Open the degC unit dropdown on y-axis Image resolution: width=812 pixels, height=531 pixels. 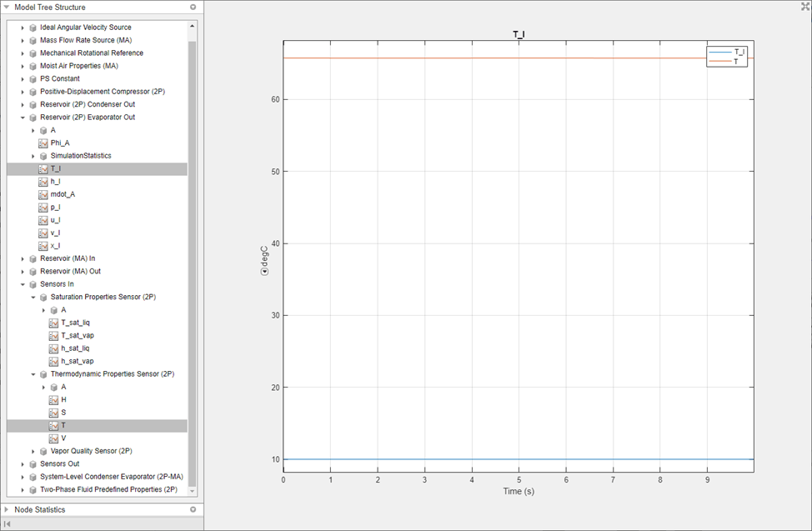[x=264, y=272]
